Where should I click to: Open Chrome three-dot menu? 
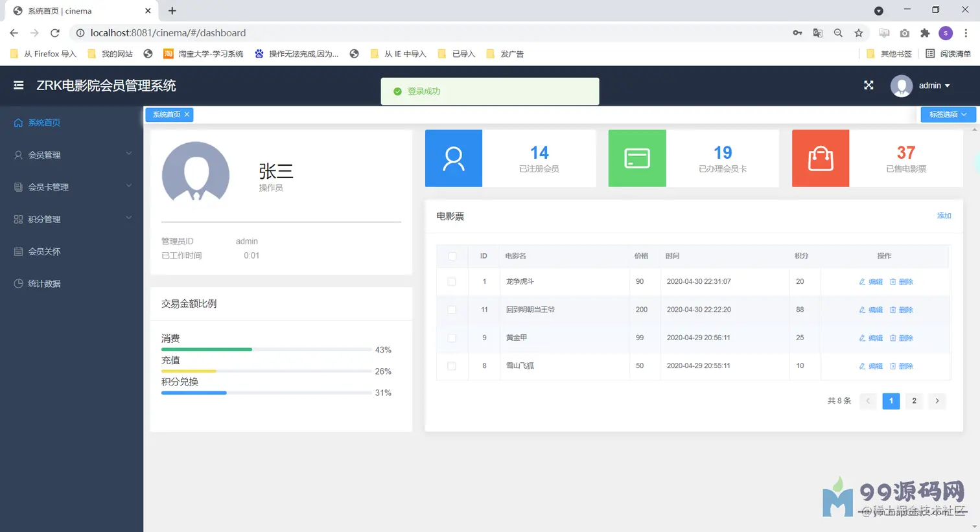click(x=966, y=33)
